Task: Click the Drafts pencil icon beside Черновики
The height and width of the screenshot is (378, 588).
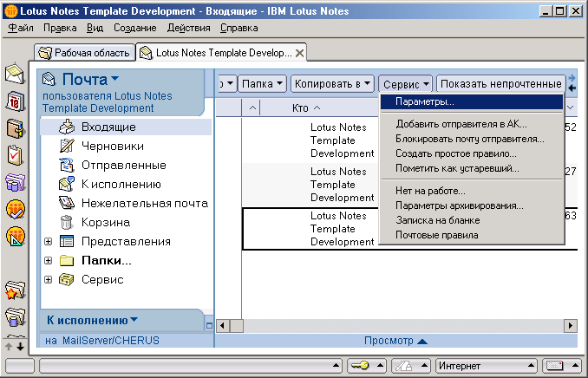Action: [67, 146]
